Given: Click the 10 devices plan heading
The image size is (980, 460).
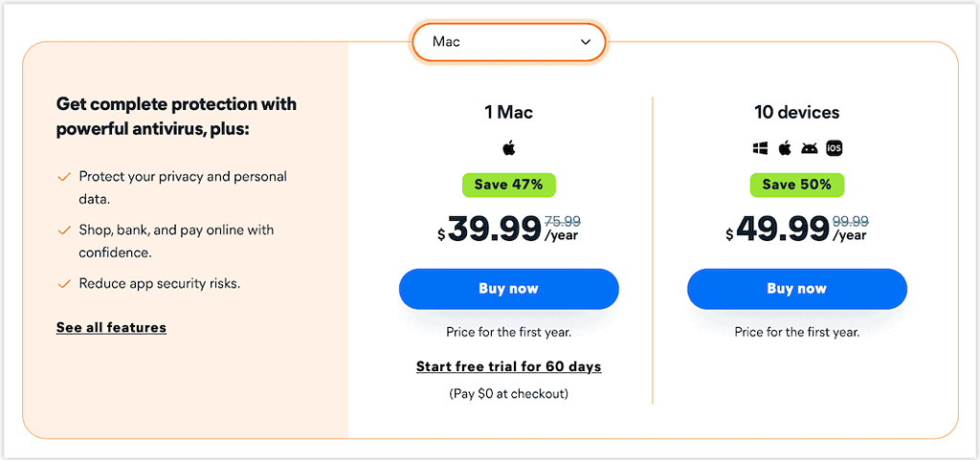Looking at the screenshot, I should [x=797, y=112].
